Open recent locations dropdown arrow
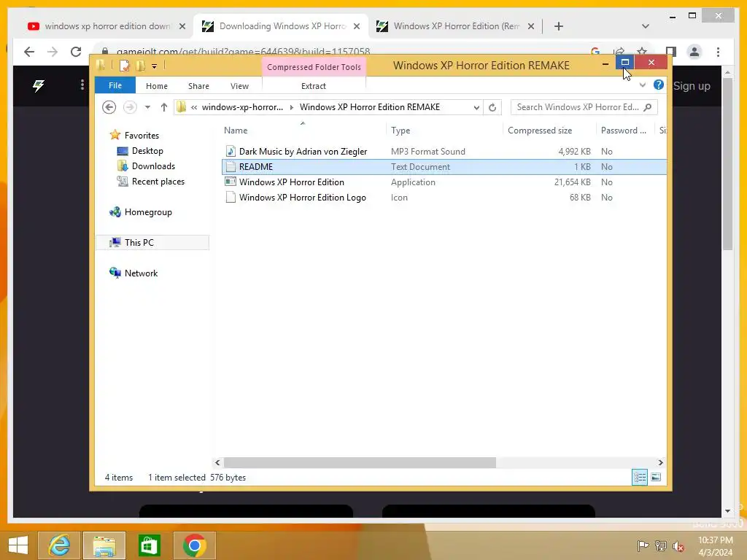 tap(147, 107)
